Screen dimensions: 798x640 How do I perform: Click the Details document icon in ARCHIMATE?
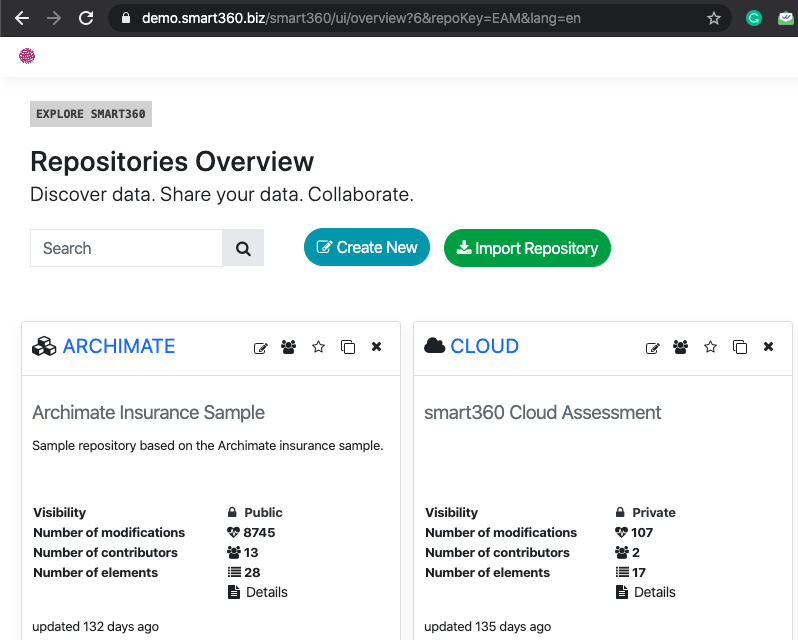[x=234, y=592]
